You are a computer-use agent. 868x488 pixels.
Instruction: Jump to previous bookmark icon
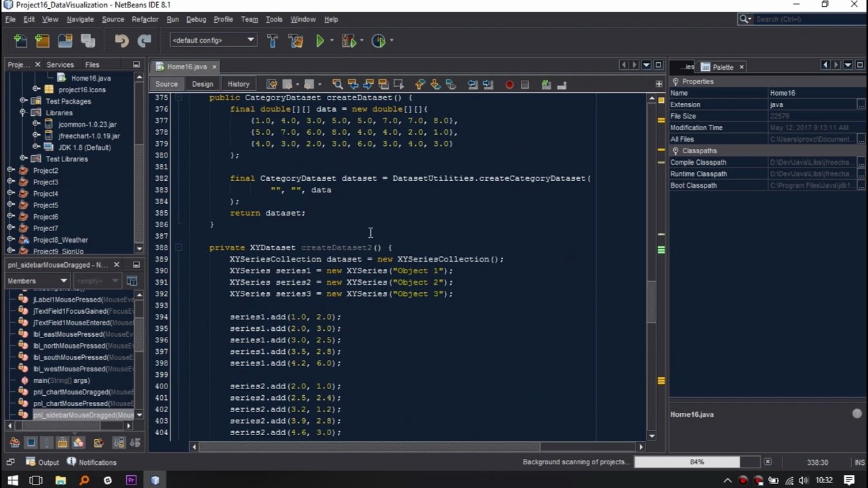pyautogui.click(x=420, y=84)
